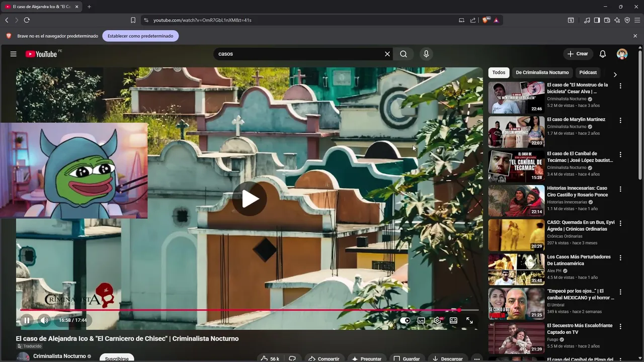This screenshot has width=644, height=362.
Task: Run search with the magnifier button
Action: (x=404, y=54)
